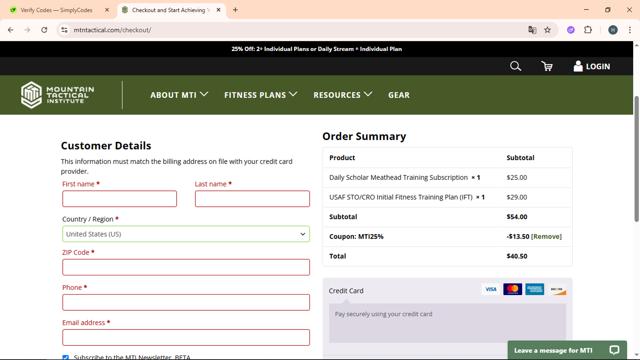640x360 pixels.
Task: Bookmark this page with star icon
Action: point(547,30)
